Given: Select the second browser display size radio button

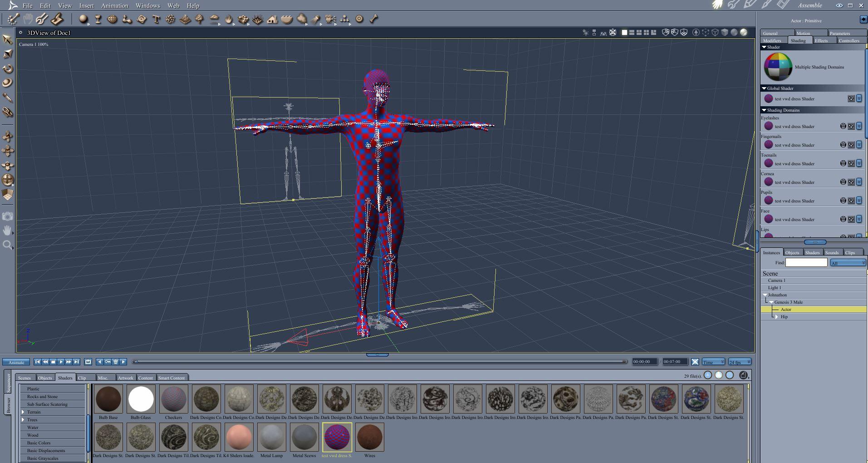Looking at the screenshot, I should click(x=719, y=375).
